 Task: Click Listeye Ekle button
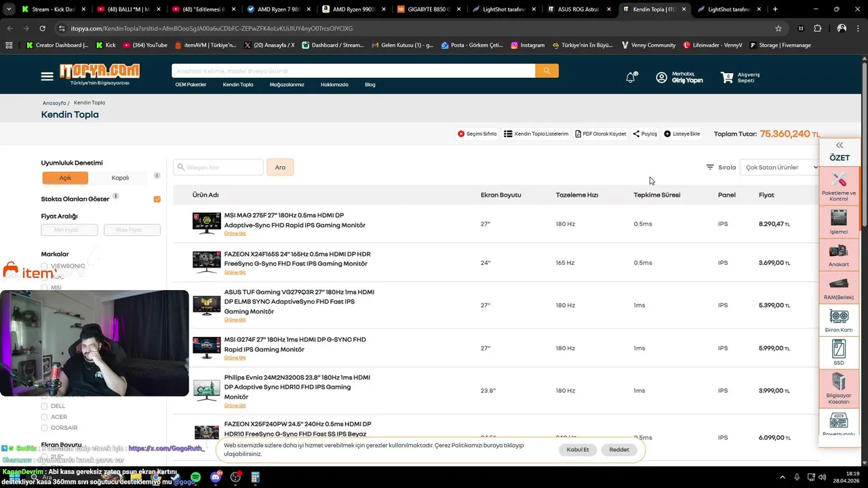(x=682, y=134)
